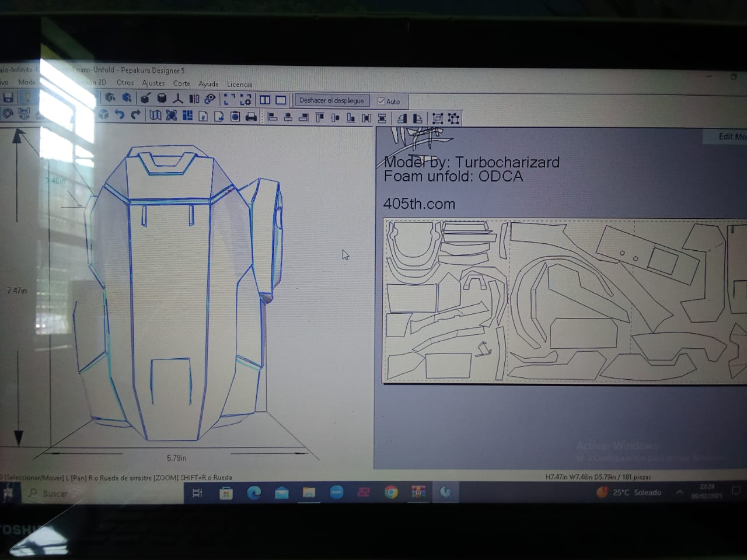Click the Windows Start button
Screen dimensions: 747x560
pyautogui.click(x=8, y=493)
